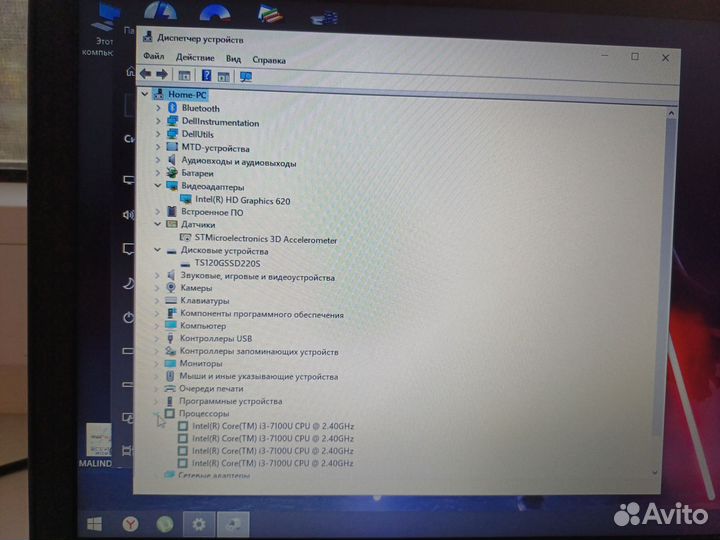720x540 pixels.
Task: Open Settings gear on taskbar
Action: (199, 524)
